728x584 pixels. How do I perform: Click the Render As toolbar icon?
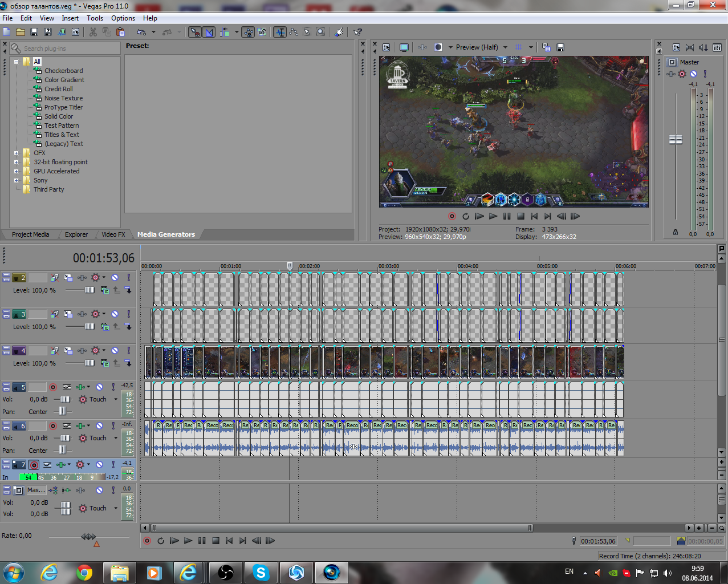pyautogui.click(x=62, y=32)
